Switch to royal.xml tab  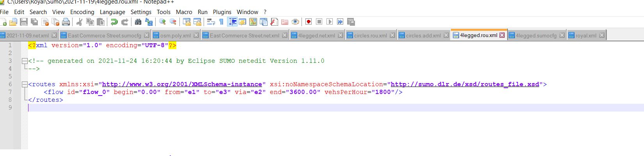[x=586, y=35]
